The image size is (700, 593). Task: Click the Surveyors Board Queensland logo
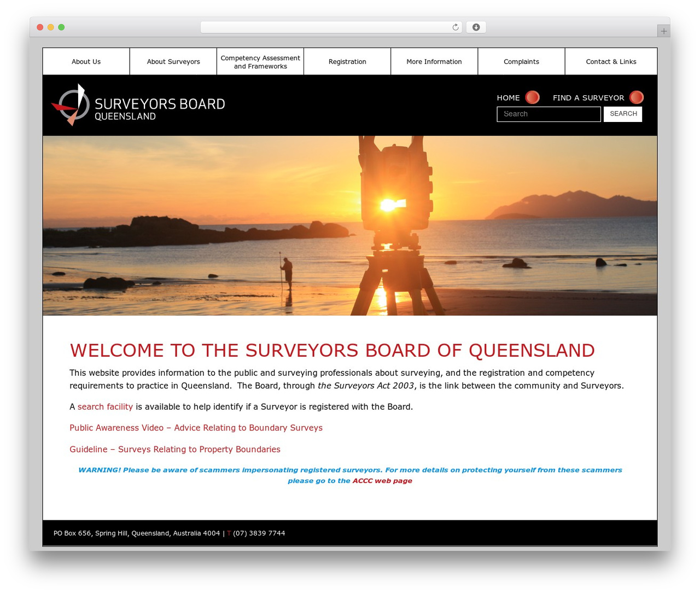point(138,104)
